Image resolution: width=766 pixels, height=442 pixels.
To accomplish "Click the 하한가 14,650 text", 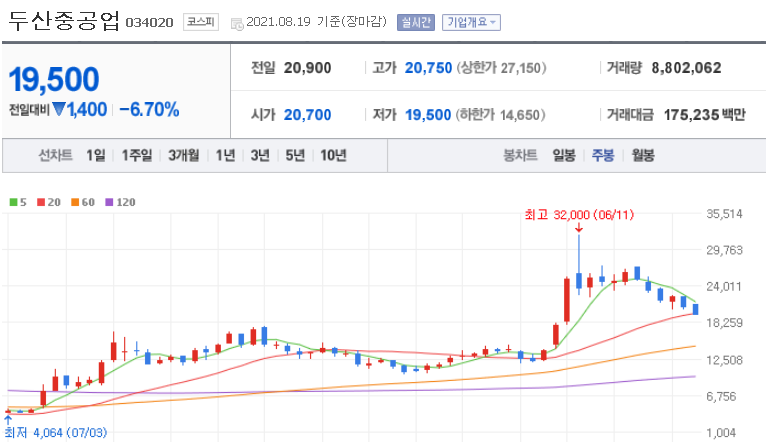I will pyautogui.click(x=500, y=115).
